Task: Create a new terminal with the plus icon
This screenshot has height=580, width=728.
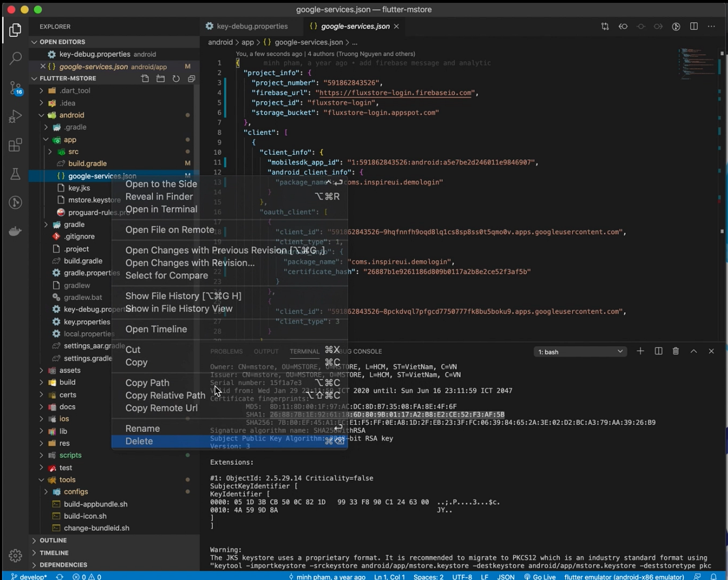Action: tap(640, 351)
